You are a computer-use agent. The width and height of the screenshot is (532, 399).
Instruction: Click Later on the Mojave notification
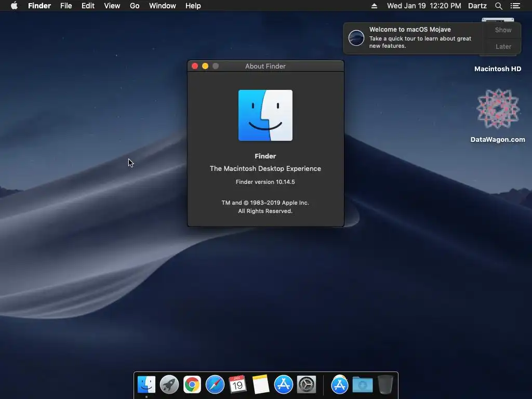click(503, 46)
